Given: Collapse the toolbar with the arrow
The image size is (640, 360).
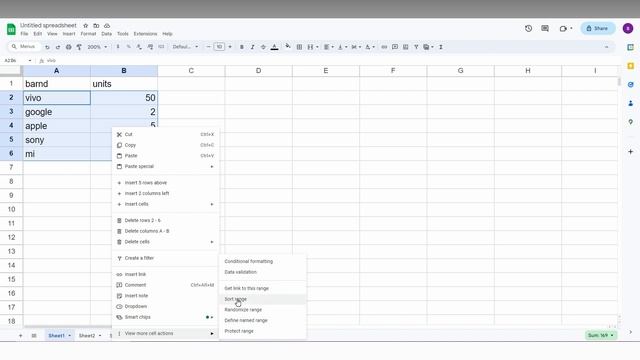Looking at the screenshot, I should (607, 47).
